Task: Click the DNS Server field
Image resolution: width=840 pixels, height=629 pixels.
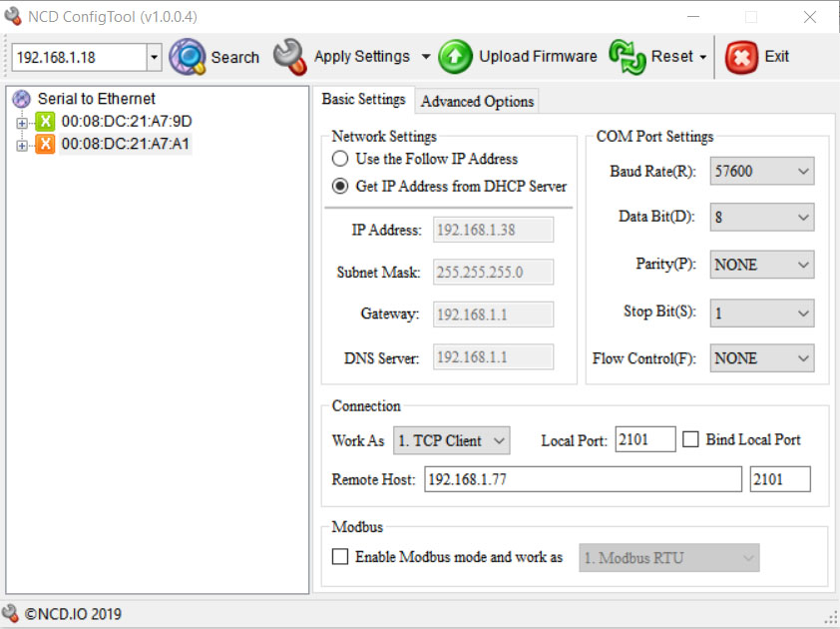Action: pos(493,357)
